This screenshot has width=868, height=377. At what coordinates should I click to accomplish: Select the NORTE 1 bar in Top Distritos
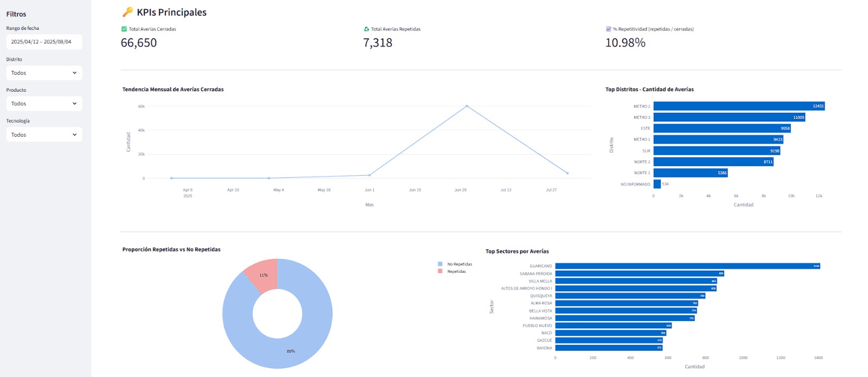690,173
